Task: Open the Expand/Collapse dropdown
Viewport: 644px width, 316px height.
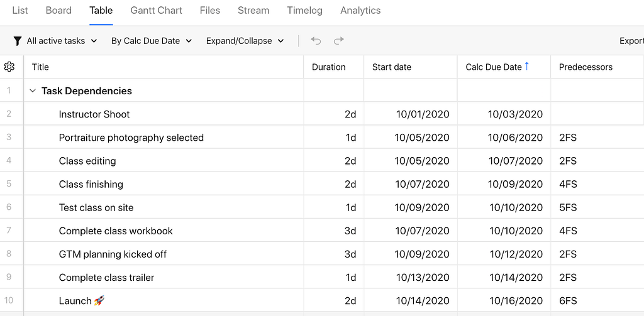Action: (x=245, y=41)
